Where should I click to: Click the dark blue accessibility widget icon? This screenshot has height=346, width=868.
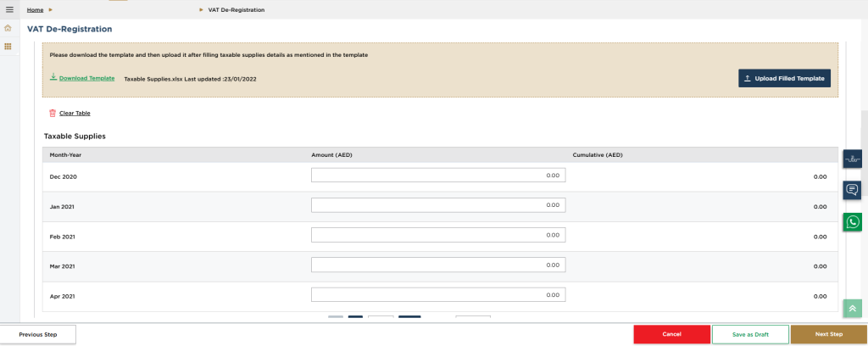(852, 159)
